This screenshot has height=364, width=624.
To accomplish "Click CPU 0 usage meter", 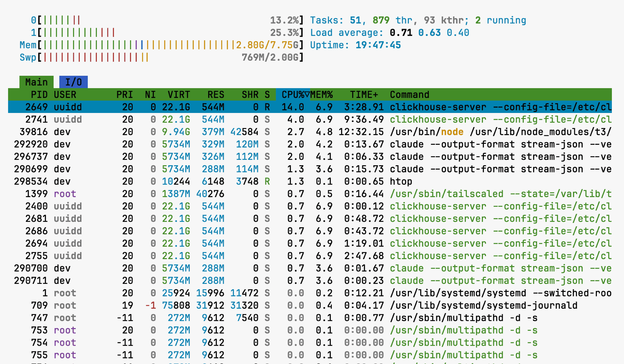I will coord(167,20).
